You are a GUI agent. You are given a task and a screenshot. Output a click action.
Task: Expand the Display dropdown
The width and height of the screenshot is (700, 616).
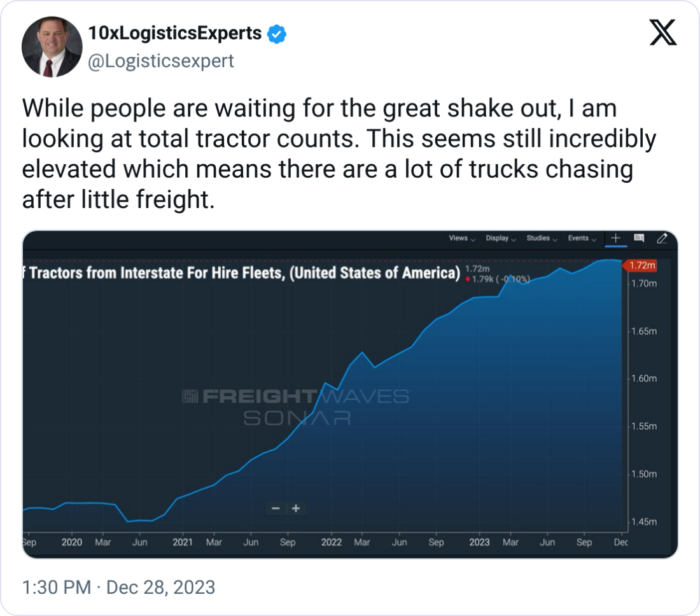click(501, 238)
